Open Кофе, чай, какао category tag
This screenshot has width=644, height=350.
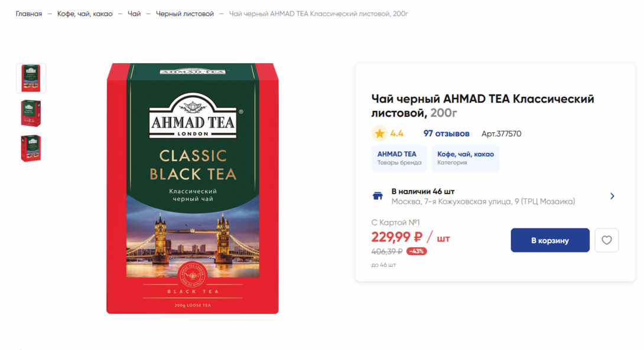pyautogui.click(x=466, y=158)
